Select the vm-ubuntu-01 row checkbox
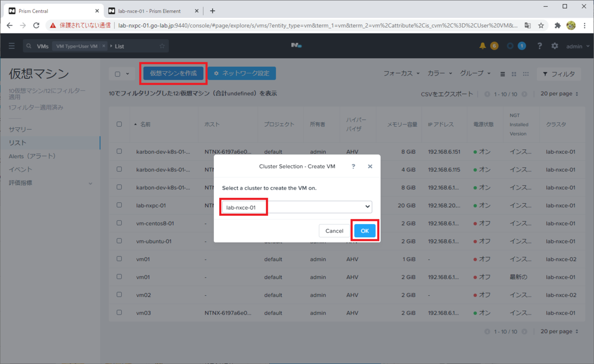594x364 pixels. click(119, 241)
